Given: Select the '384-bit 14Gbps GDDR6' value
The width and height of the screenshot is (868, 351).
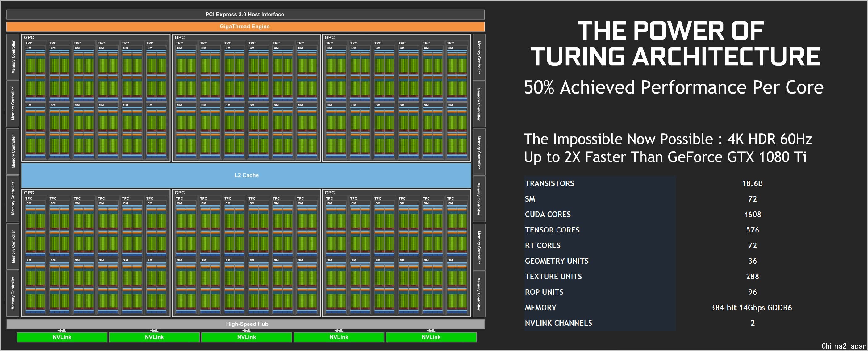Looking at the screenshot, I should click(x=751, y=308).
